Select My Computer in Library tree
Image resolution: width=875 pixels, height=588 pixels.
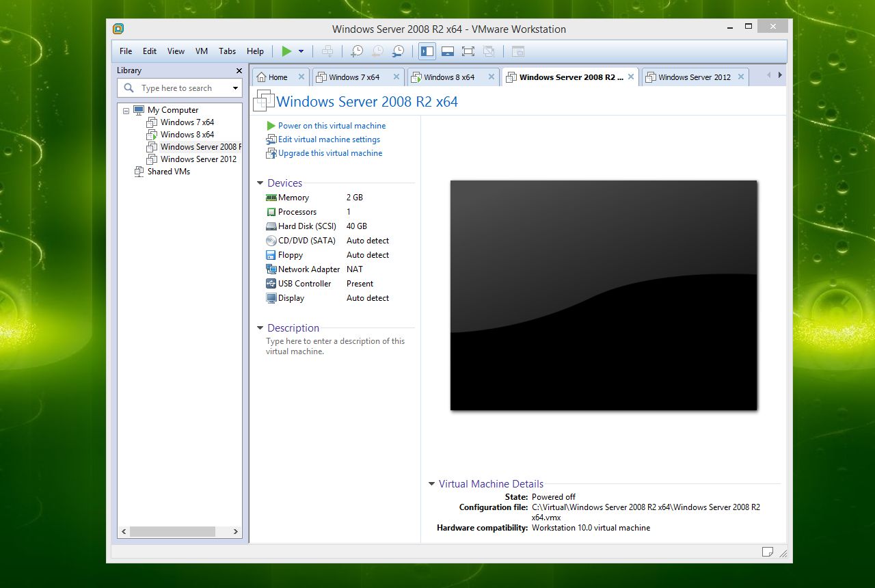pyautogui.click(x=173, y=110)
